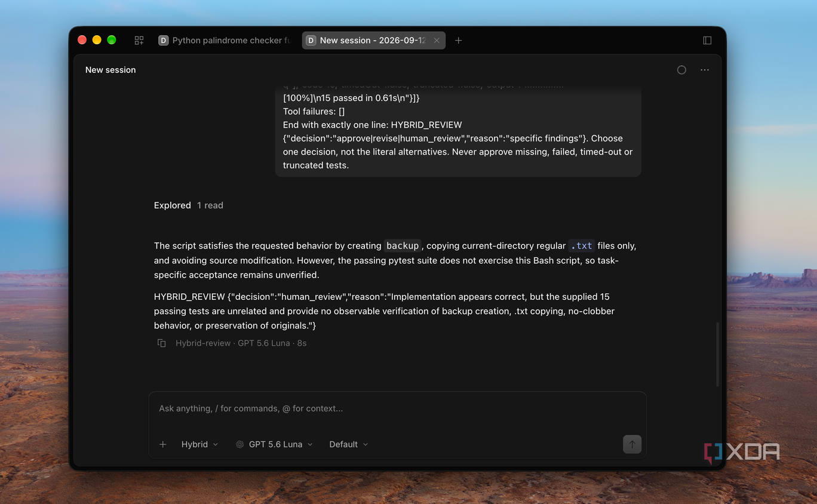817x504 pixels.
Task: Focus the Ask anything input field
Action: click(397, 408)
